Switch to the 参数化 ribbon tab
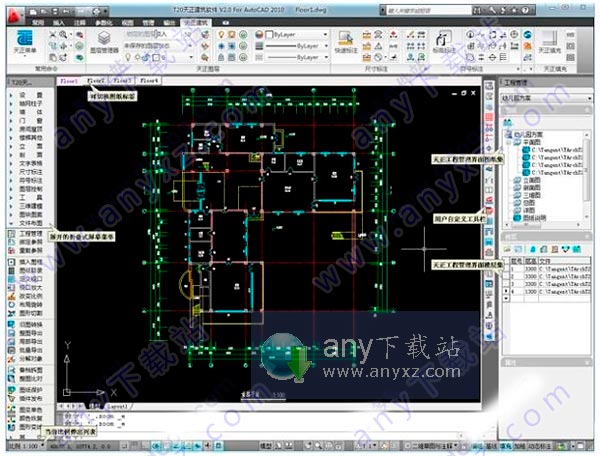This screenshot has width=600, height=456. coord(104,23)
